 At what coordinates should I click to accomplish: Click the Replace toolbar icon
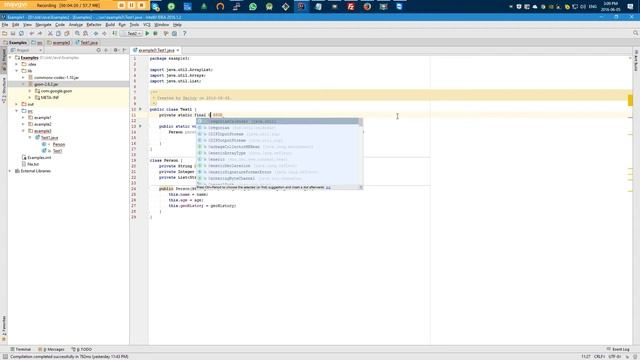click(85, 33)
